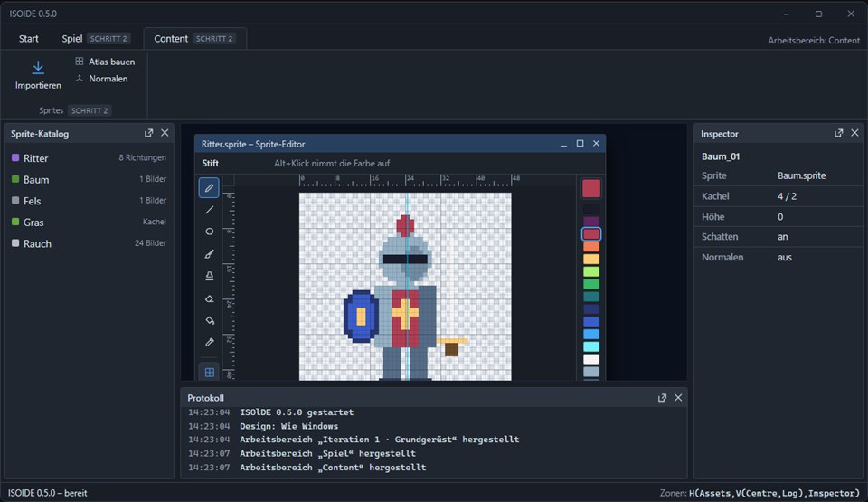This screenshot has width=868, height=502.
Task: Toggle the Normalen value 'aus' in Inspector
Action: point(785,257)
